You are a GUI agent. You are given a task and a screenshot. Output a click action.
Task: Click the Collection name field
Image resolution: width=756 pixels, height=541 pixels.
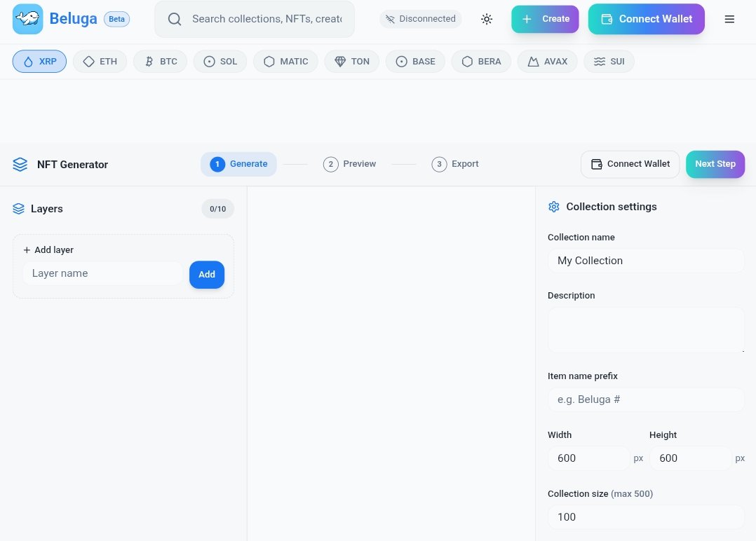[x=646, y=261]
